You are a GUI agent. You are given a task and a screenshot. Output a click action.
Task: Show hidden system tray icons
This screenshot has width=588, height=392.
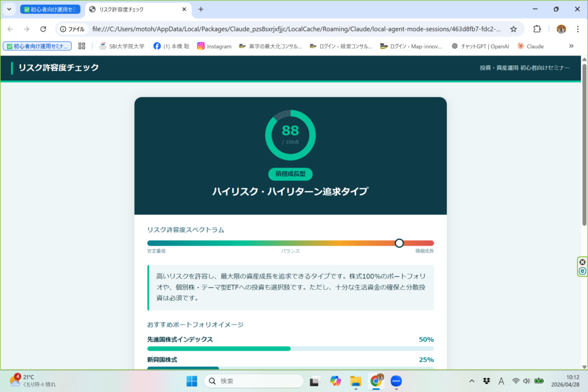[x=472, y=381]
